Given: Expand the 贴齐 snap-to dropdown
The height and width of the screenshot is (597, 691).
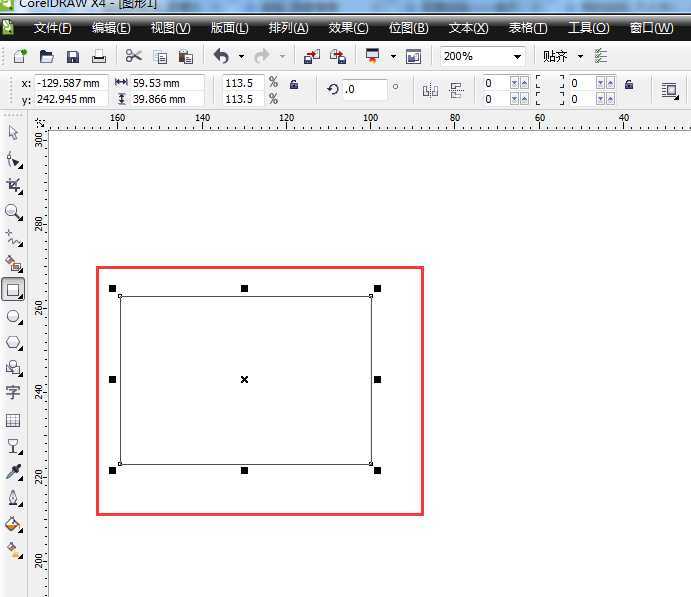Looking at the screenshot, I should point(580,57).
